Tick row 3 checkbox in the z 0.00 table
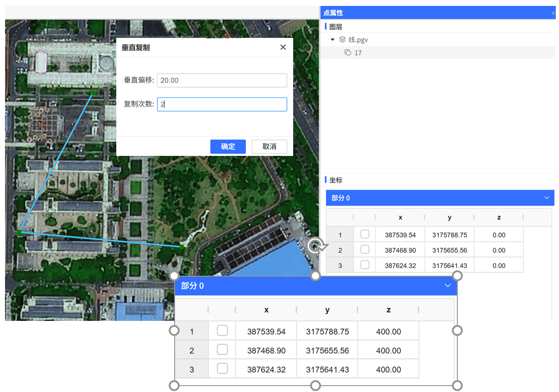 point(365,265)
